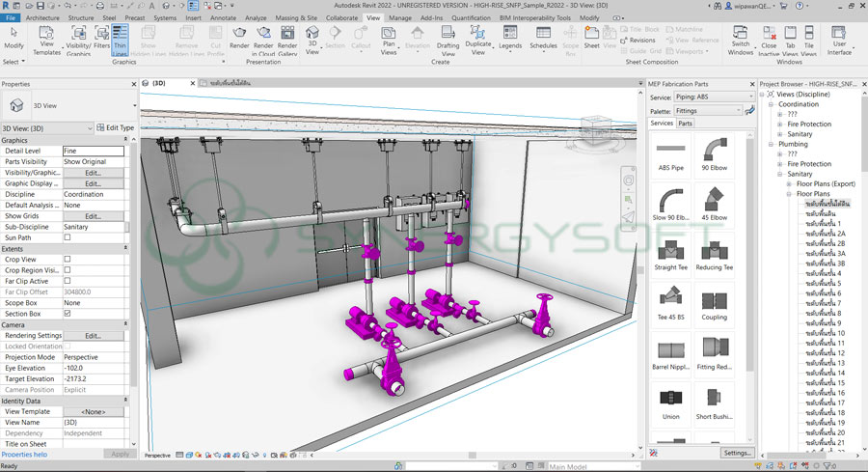Toggle the Crop View checkbox
Screen dimensions: 868x472
click(x=68, y=260)
